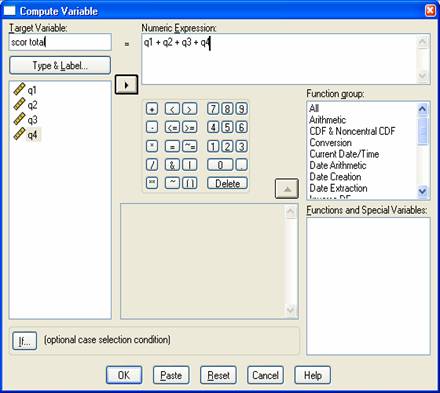Choose 'Arithmetic' in Function group
Viewport: 440px width, 393px height.
(x=327, y=120)
